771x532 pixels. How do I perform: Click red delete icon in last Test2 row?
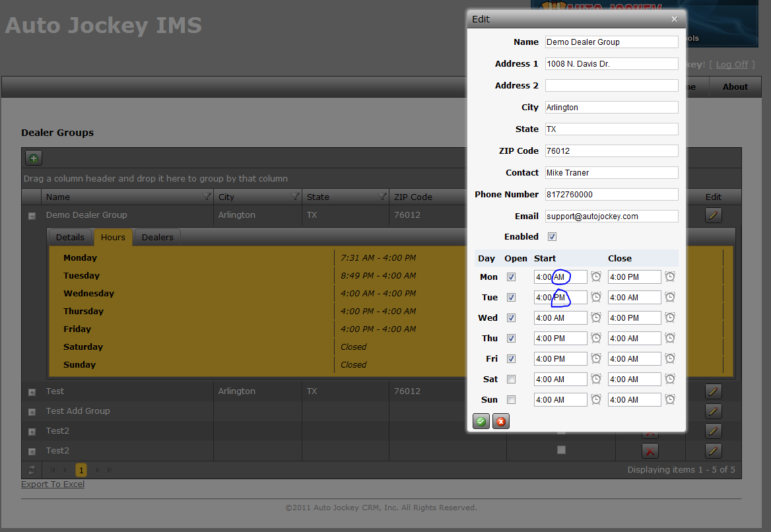[650, 451]
